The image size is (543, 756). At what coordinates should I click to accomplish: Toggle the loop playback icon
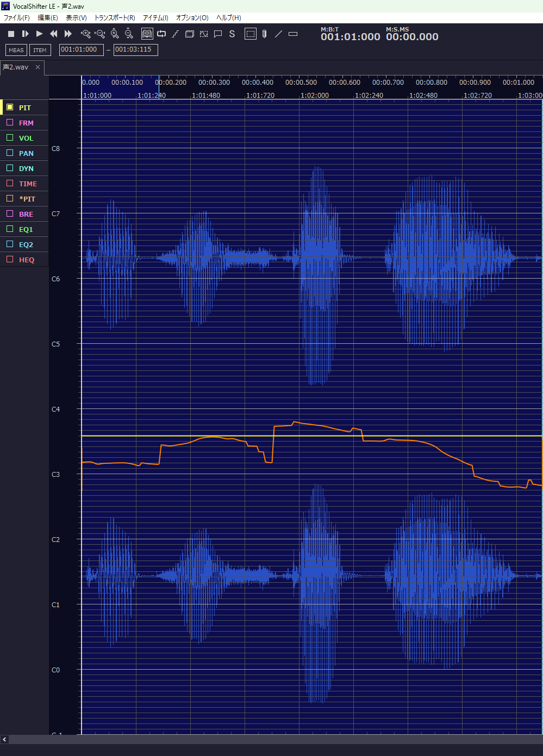[x=161, y=34]
